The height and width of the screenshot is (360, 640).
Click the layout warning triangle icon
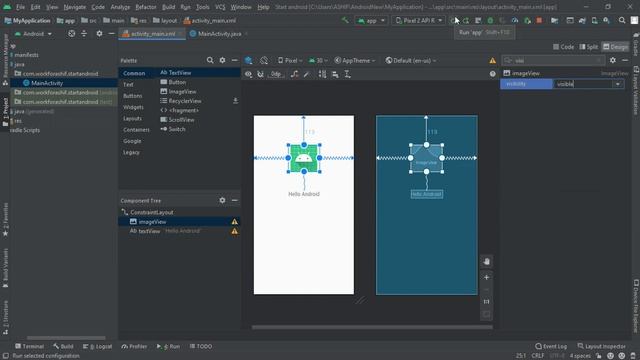coord(493,60)
